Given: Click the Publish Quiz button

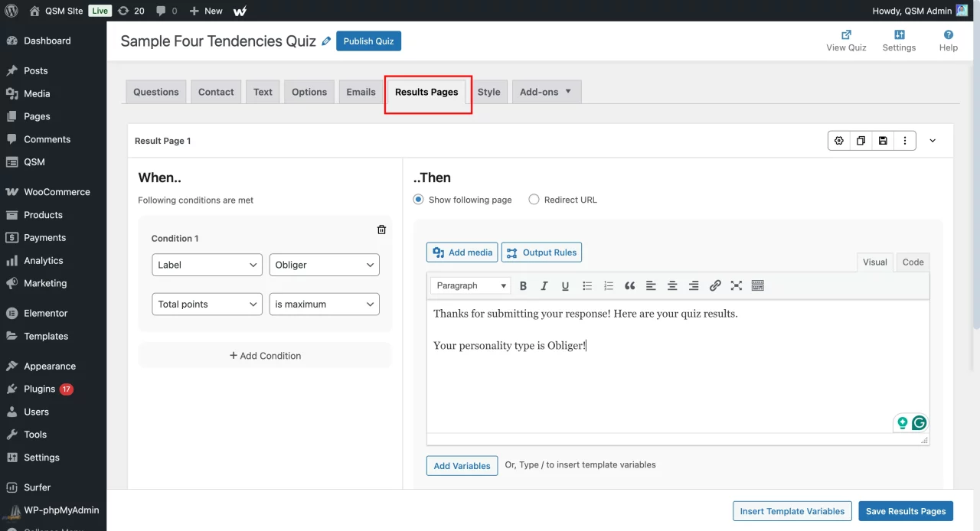Looking at the screenshot, I should [x=368, y=41].
